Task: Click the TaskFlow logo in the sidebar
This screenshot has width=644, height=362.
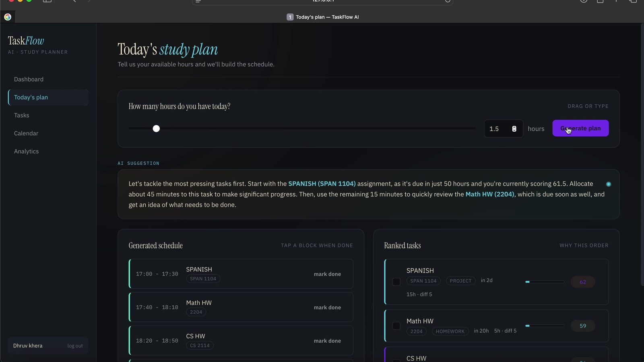Action: [x=26, y=41]
